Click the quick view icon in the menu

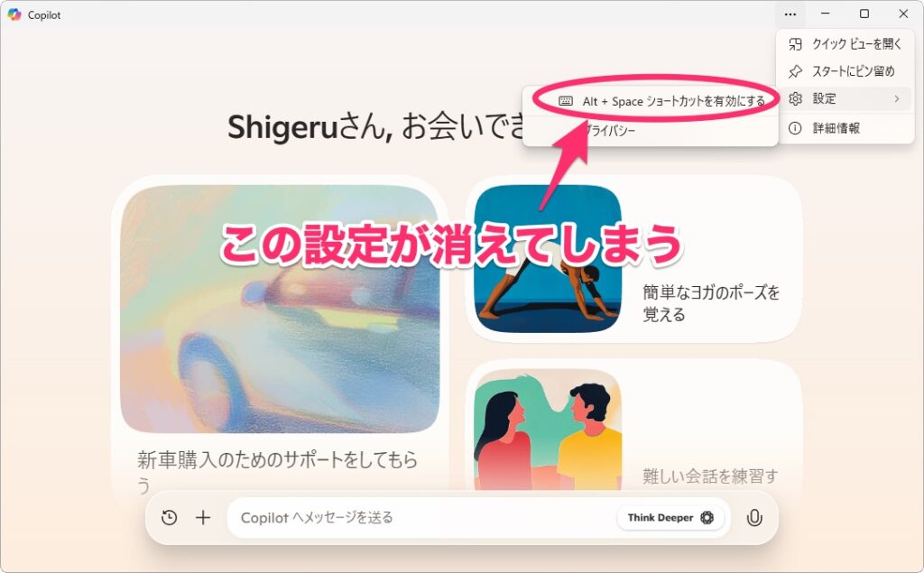795,44
